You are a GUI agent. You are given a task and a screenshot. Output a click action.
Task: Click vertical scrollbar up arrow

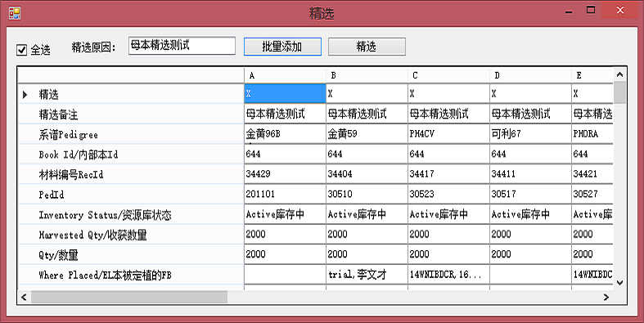(x=619, y=74)
